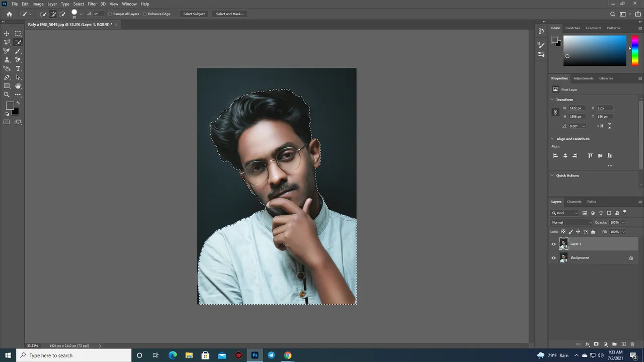The image size is (644, 362).
Task: Select the Horizontal Type tool
Action: pyautogui.click(x=18, y=68)
